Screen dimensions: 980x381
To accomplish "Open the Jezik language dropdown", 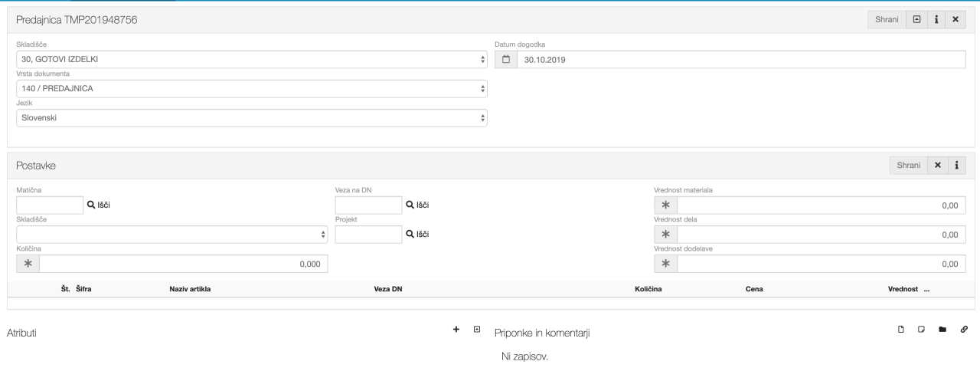I will click(252, 118).
